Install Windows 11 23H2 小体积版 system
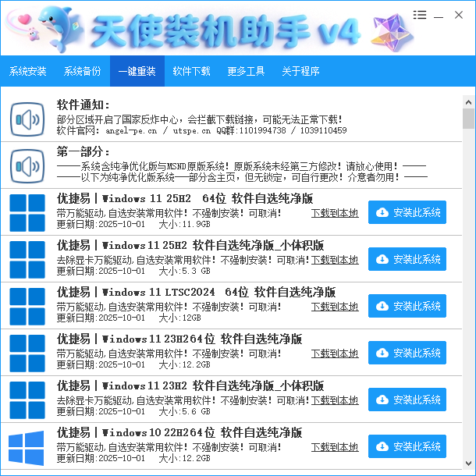 (x=407, y=400)
